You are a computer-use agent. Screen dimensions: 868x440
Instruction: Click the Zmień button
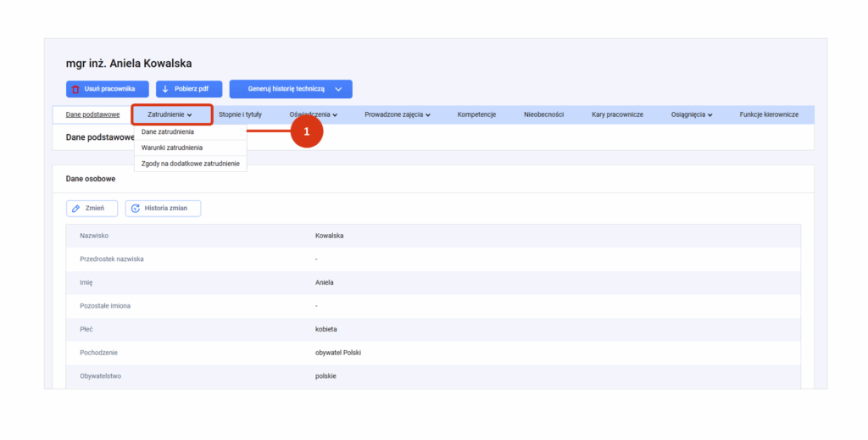(92, 209)
